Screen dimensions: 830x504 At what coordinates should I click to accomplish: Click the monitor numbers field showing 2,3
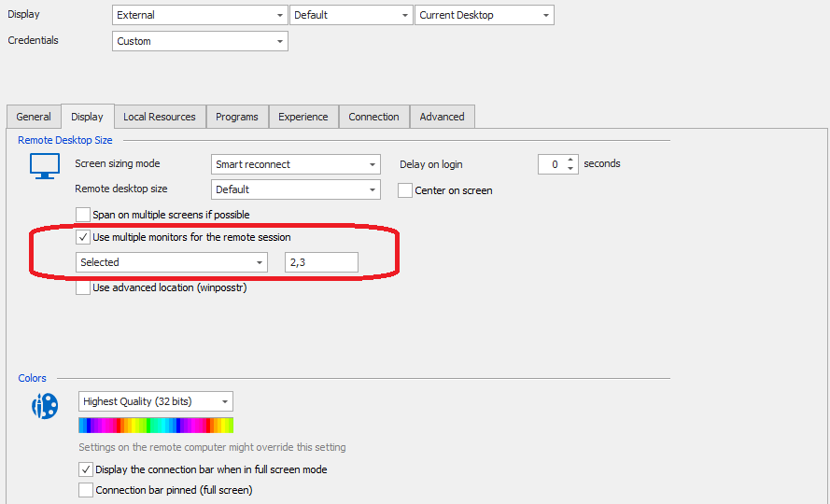point(321,262)
